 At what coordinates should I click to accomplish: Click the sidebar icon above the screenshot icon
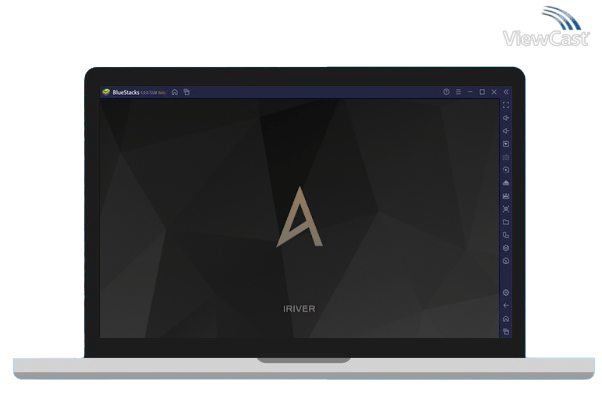point(506,196)
